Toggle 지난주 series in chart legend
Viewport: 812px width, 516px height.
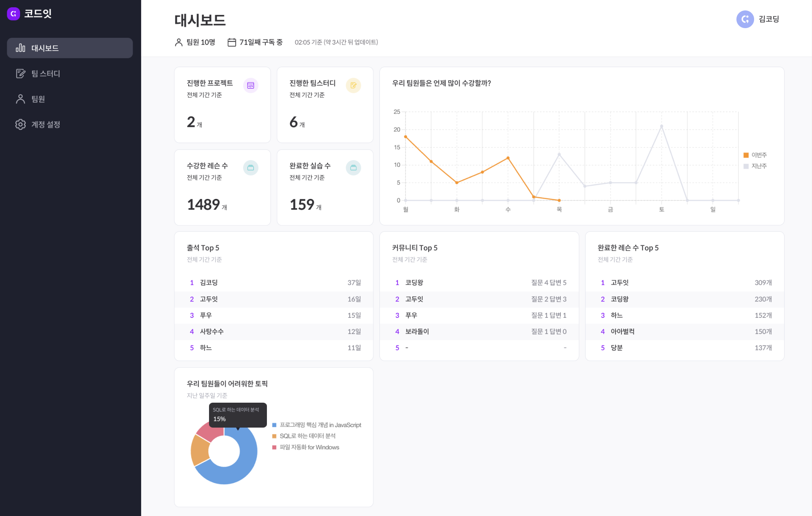755,166
